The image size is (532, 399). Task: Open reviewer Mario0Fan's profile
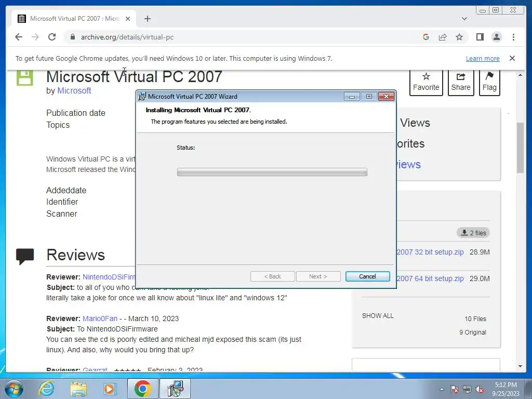pyautogui.click(x=100, y=318)
